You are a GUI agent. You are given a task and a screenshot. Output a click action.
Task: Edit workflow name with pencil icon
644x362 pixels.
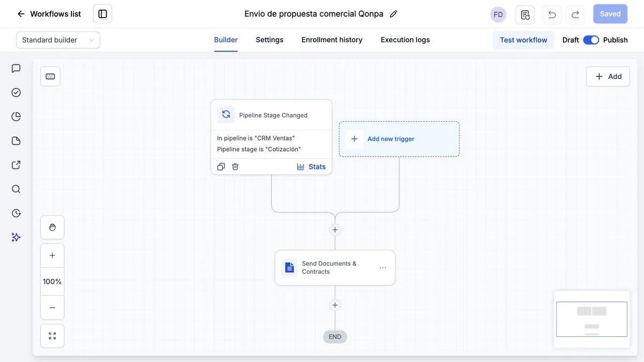coord(393,14)
